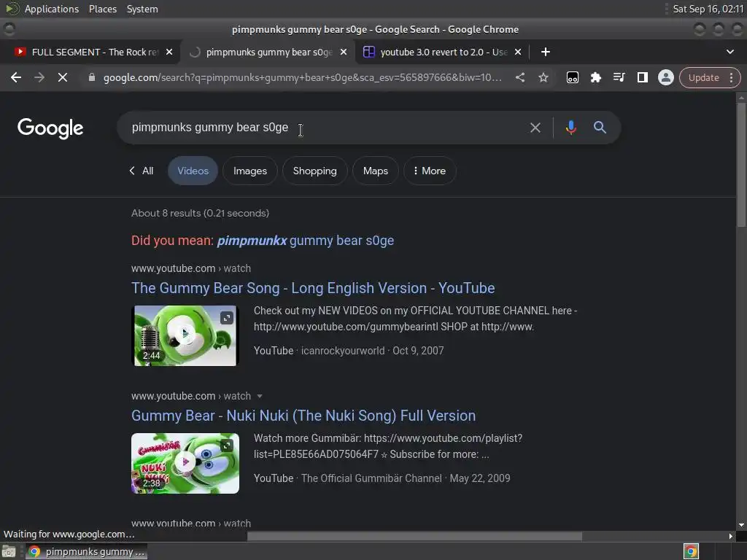Submit search with magnifier icon

pos(600,127)
